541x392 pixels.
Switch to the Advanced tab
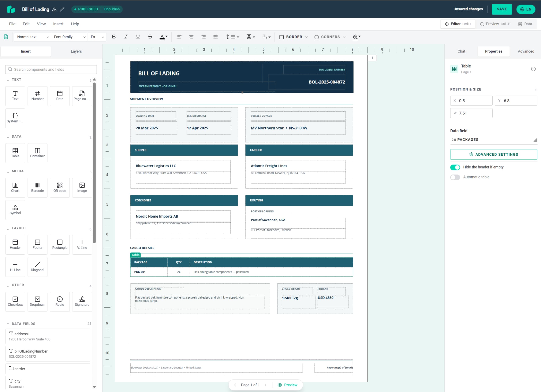point(526,51)
